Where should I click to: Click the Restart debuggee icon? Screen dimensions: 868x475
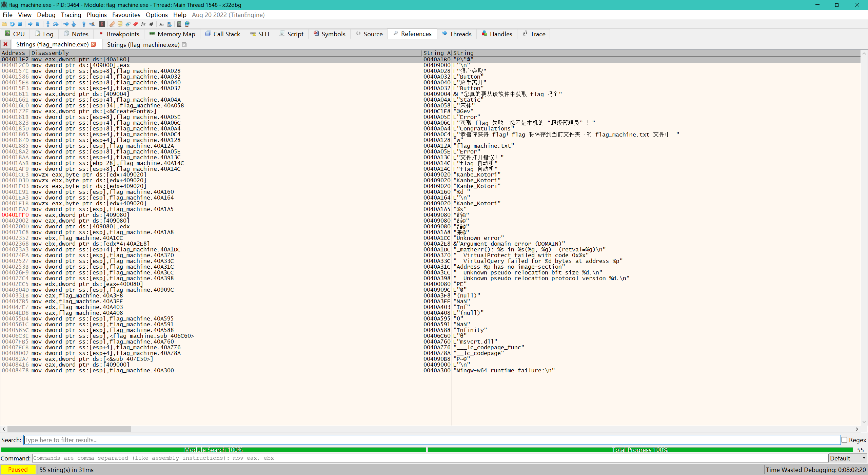(12, 24)
